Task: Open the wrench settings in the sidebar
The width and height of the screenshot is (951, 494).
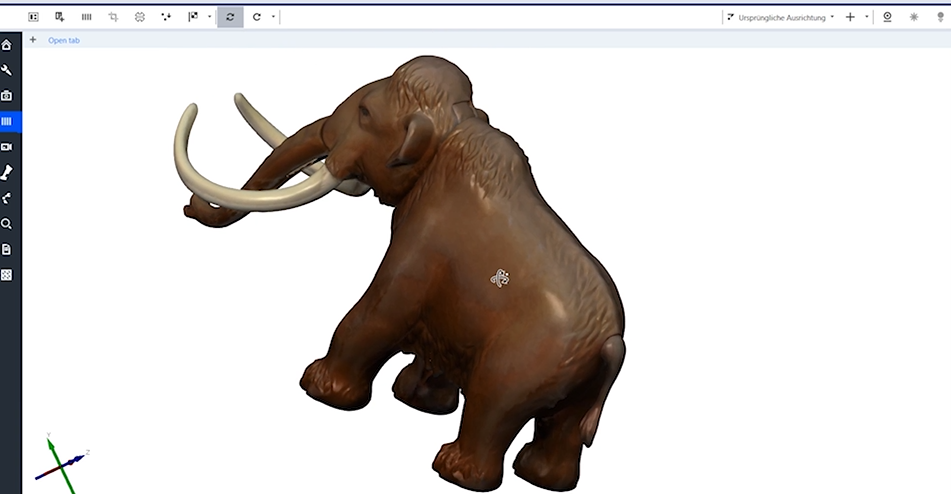Action: click(7, 70)
